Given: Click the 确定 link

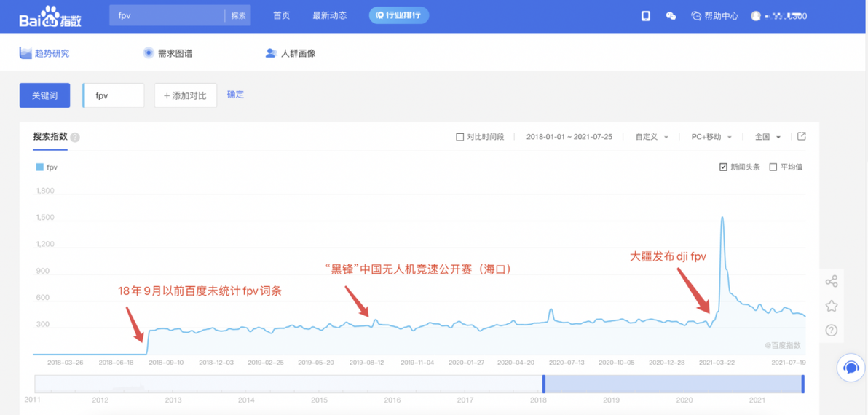Looking at the screenshot, I should [235, 95].
